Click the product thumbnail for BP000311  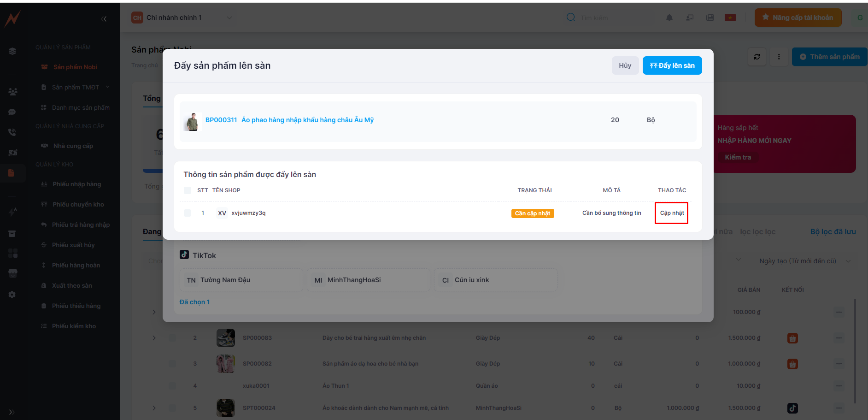click(x=192, y=121)
